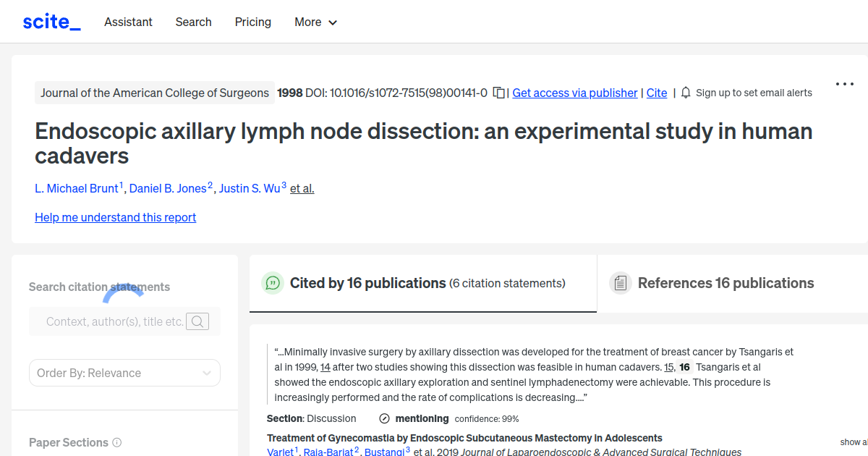Click the scite_ logo

51,22
